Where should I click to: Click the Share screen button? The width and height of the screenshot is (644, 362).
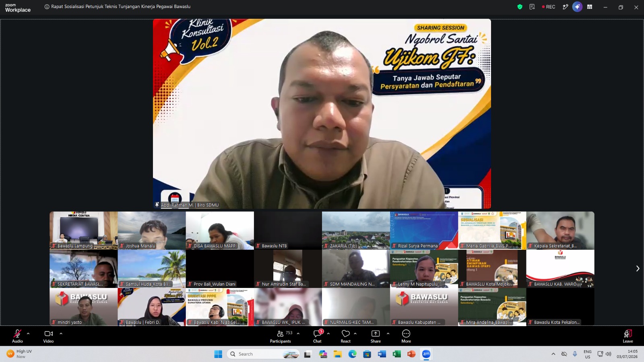[376, 336]
